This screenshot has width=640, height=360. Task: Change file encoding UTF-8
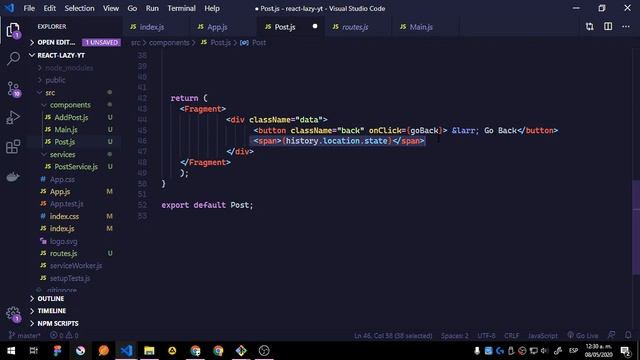[486, 336]
